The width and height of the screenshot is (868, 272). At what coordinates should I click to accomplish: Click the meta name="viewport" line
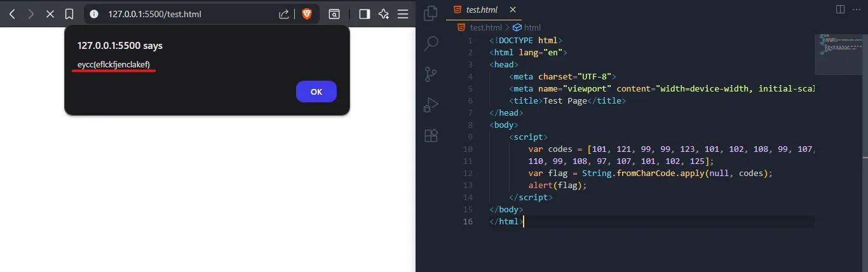661,88
